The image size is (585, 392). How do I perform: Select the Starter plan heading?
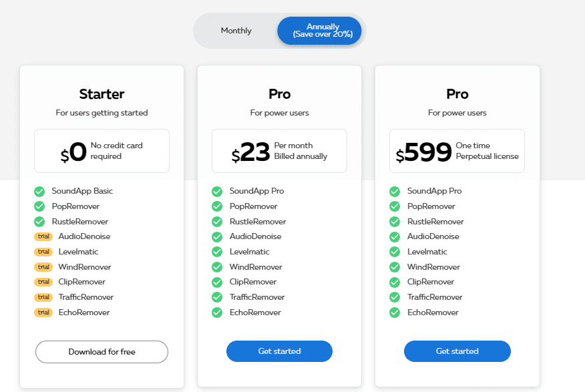point(102,94)
